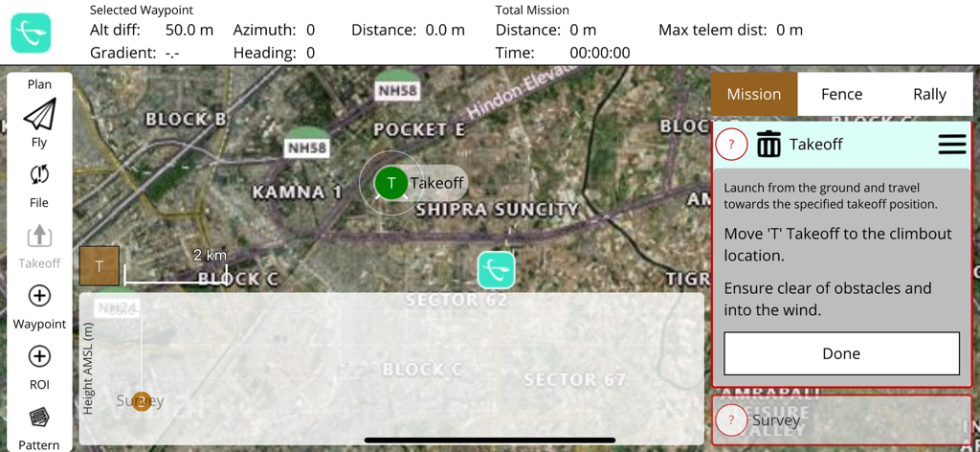Switch to Fly view paper plane icon
Screen dimensions: 980x452
[x=39, y=114]
